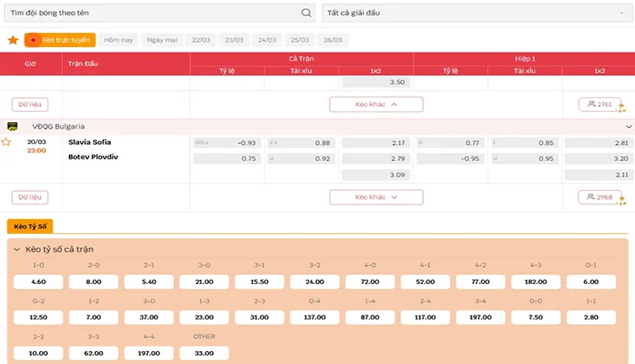Pick the 0-4 score odds 137.00
The width and height of the screenshot is (635, 364).
(315, 317)
